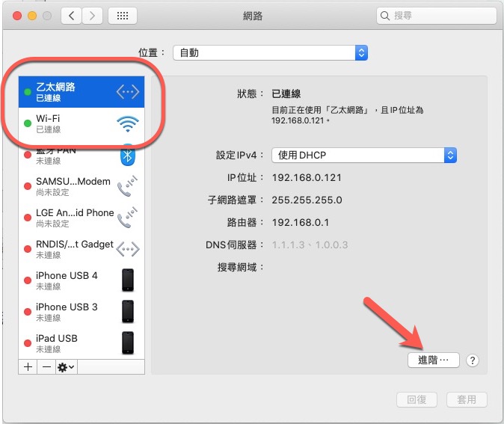Click subnet mask value 255.255.255.0

(x=307, y=200)
